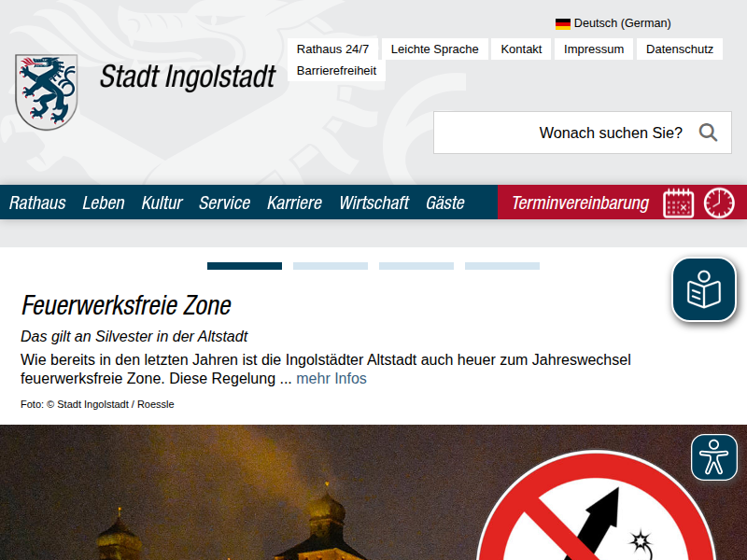Click the German flag icon
Viewport: 747px width, 560px height.
pyautogui.click(x=563, y=23)
